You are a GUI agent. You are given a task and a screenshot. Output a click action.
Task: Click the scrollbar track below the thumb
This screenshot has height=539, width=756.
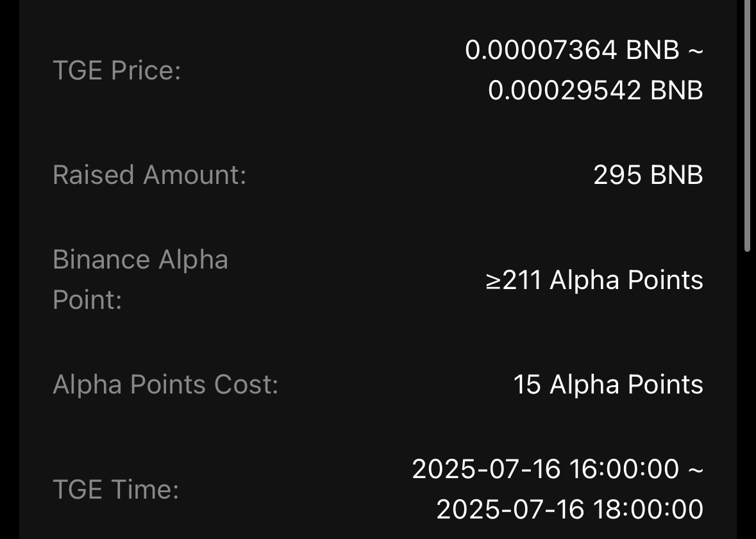click(x=747, y=395)
